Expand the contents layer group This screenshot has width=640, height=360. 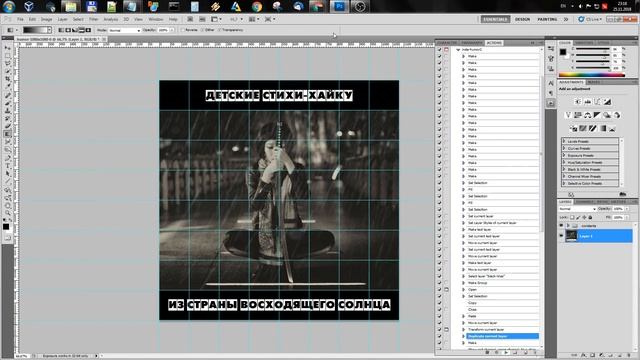[568, 226]
